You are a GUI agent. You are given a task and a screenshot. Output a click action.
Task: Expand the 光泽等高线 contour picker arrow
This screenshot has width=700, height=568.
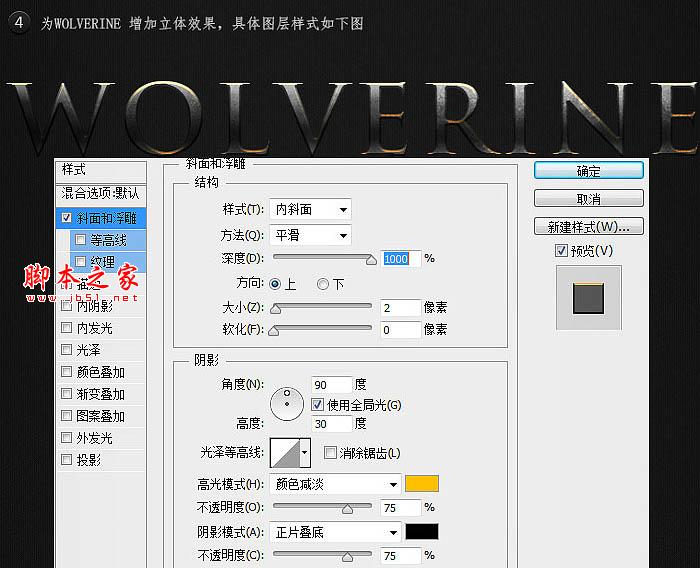[x=305, y=453]
